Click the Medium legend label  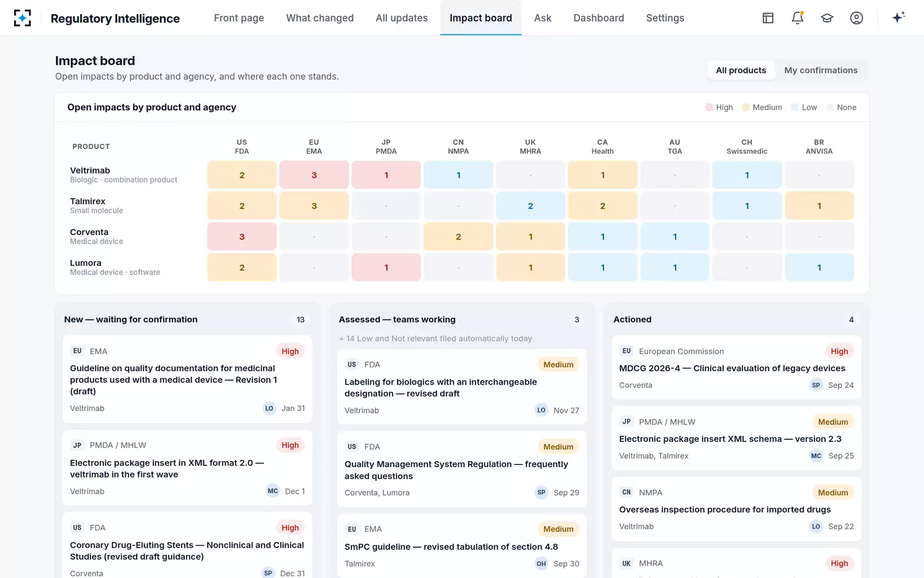pos(767,107)
